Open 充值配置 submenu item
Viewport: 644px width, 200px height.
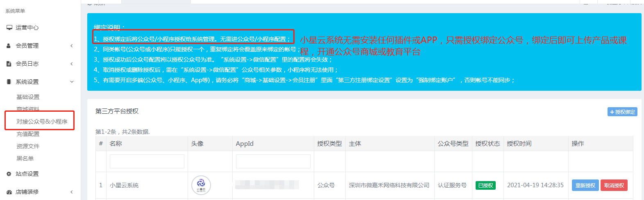(28, 134)
